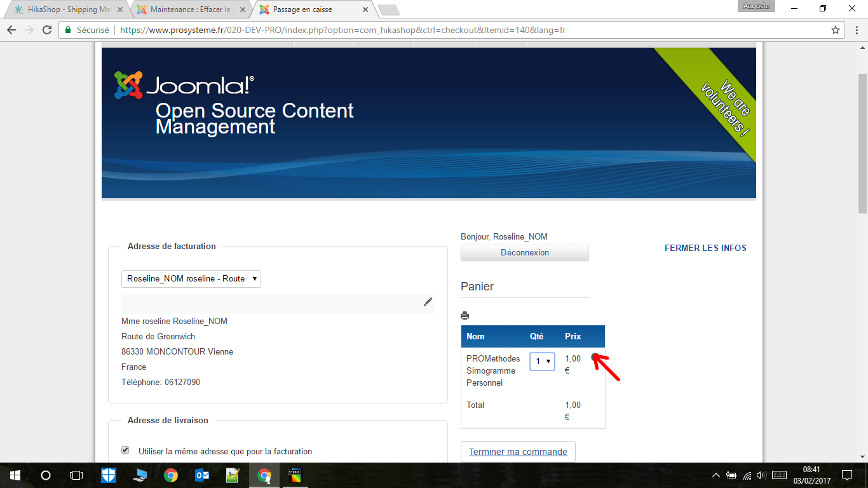868x488 pixels.
Task: Click Route de Greenwich address line
Action: click(158, 336)
